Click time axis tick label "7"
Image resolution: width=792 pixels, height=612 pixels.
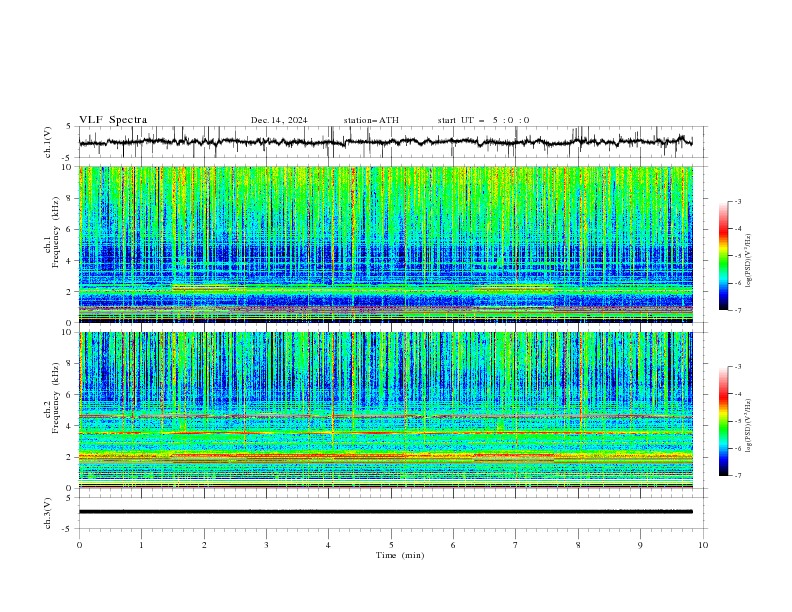click(x=516, y=545)
